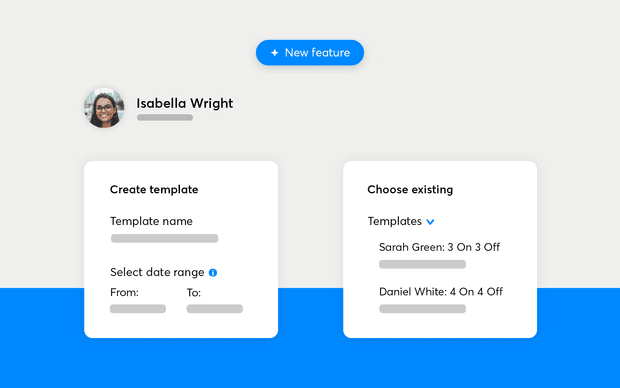Viewport: 620px width, 388px height.
Task: Select the Isabella Wright name heading
Action: pyautogui.click(x=185, y=103)
